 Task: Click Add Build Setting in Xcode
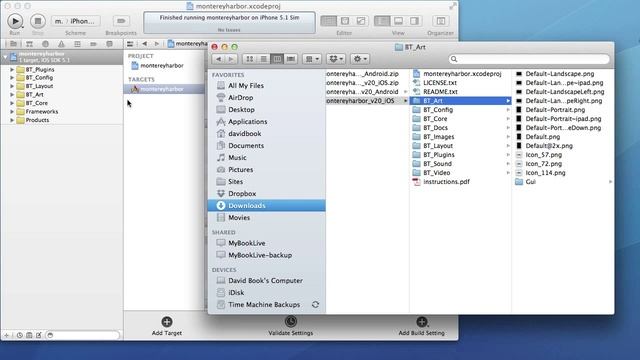(422, 326)
